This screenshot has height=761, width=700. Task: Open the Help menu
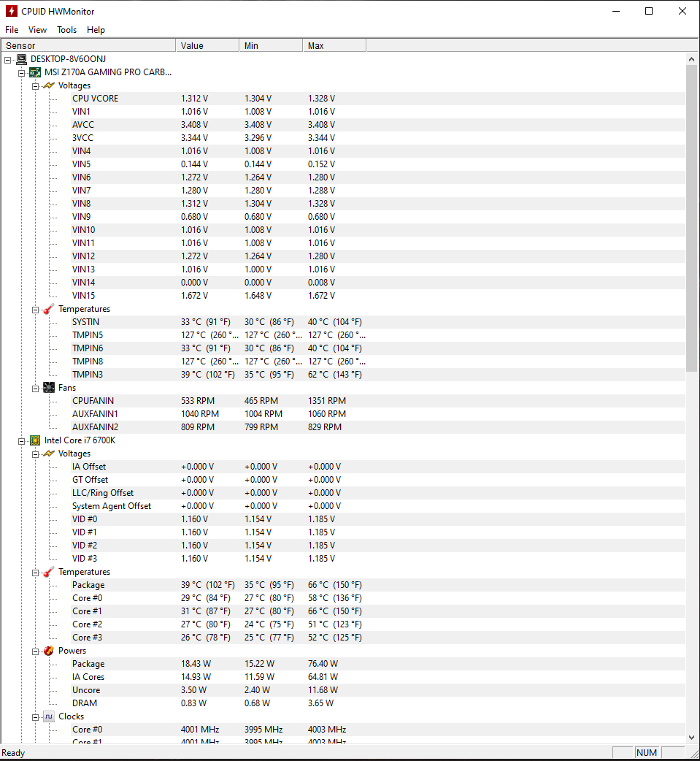tap(96, 30)
